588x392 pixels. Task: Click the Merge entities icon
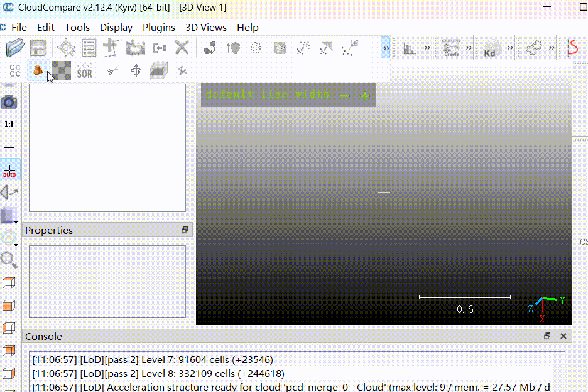(159, 48)
